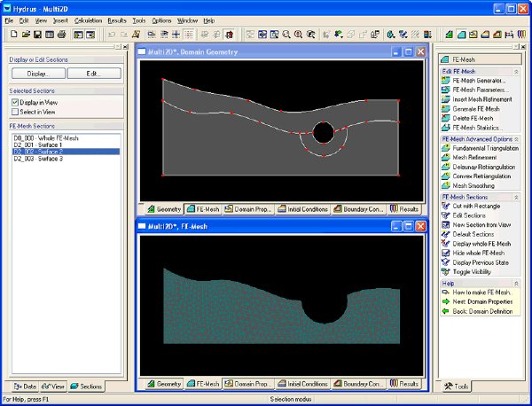Click the green Geometry toolbar icon
Image resolution: width=532 pixels, height=406 pixels.
(450, 35)
